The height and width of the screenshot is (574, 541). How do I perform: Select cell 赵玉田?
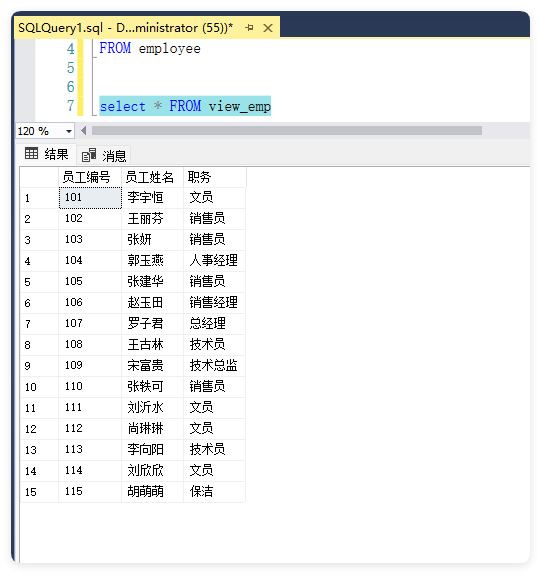(x=152, y=303)
